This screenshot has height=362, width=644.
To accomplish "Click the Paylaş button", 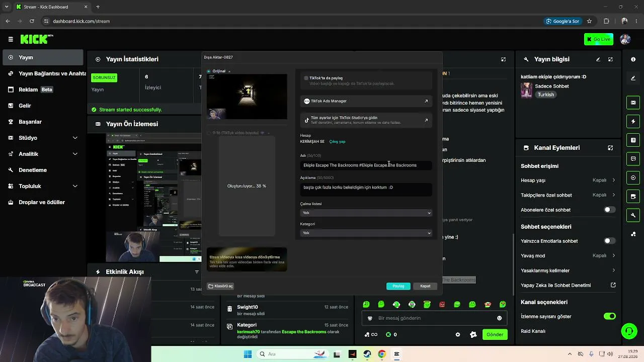I will (x=398, y=286).
